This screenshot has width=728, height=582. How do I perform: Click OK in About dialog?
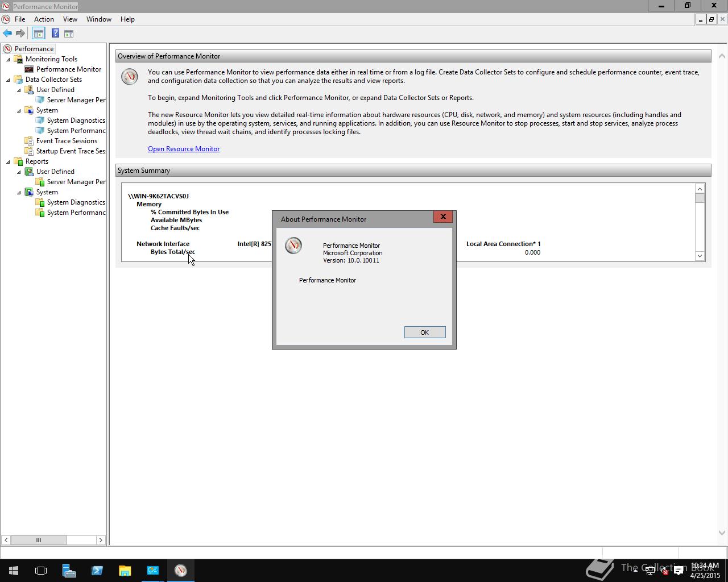(425, 332)
